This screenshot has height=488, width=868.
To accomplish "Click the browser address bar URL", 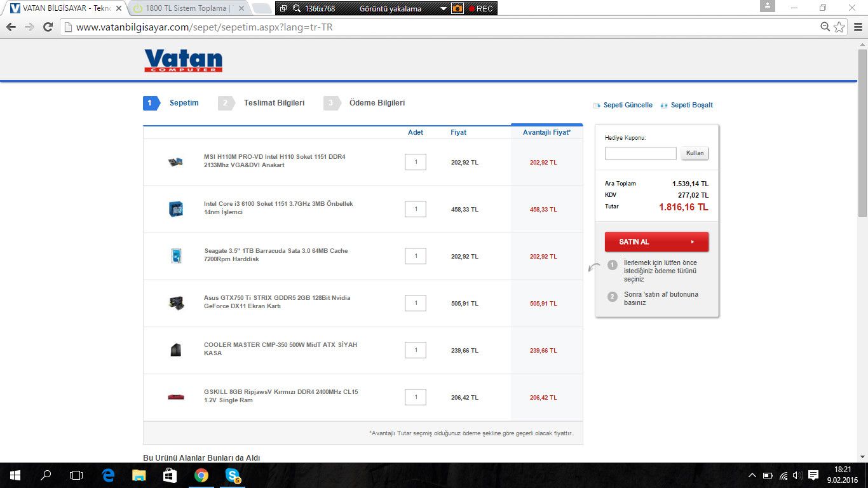I will [204, 27].
